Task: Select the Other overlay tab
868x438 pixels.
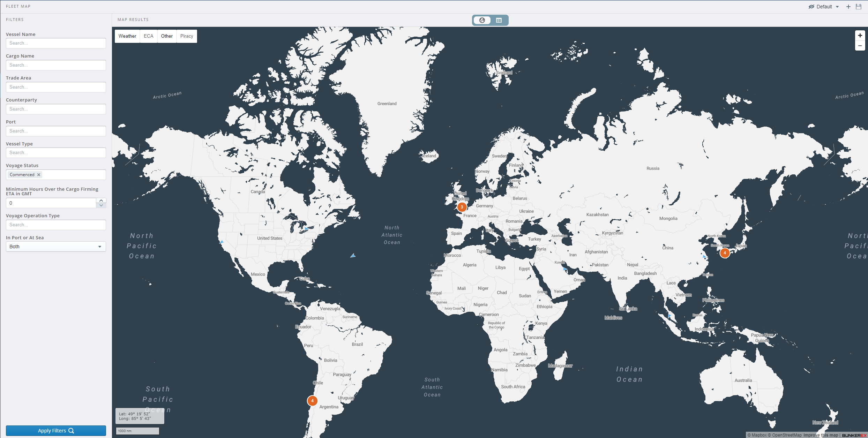Action: (167, 36)
